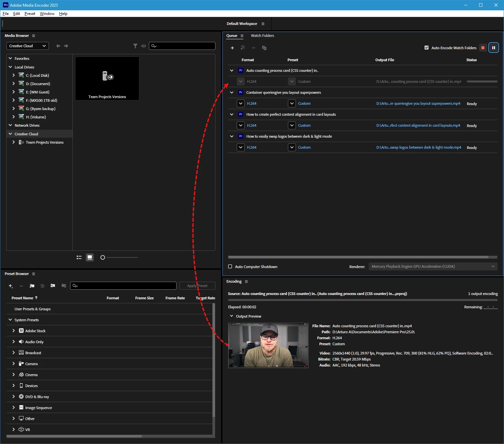The width and height of the screenshot is (504, 444).
Task: Open the Media Browser panel menu icon
Action: coord(34,36)
